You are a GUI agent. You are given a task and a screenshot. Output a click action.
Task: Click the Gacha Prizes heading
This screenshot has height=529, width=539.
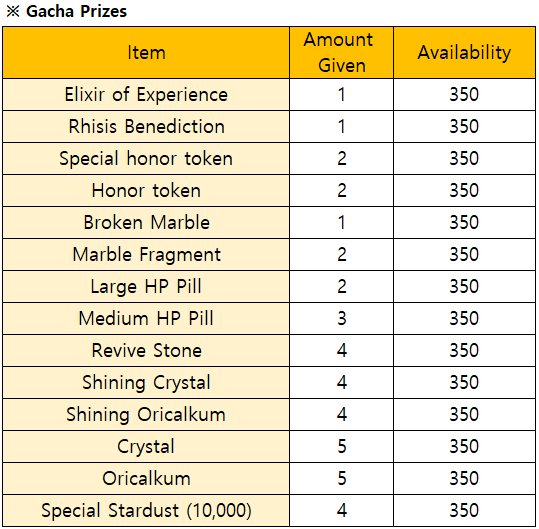click(x=76, y=11)
